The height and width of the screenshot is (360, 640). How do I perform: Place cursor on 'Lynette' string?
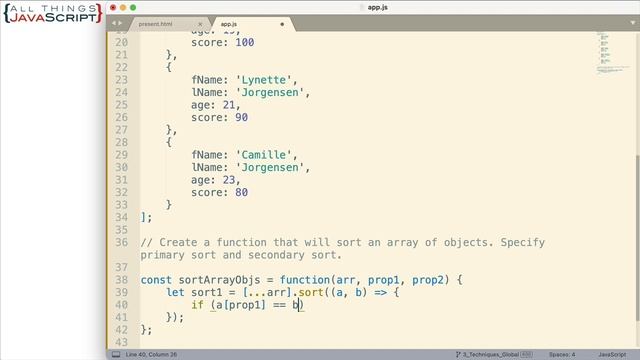[x=264, y=80]
